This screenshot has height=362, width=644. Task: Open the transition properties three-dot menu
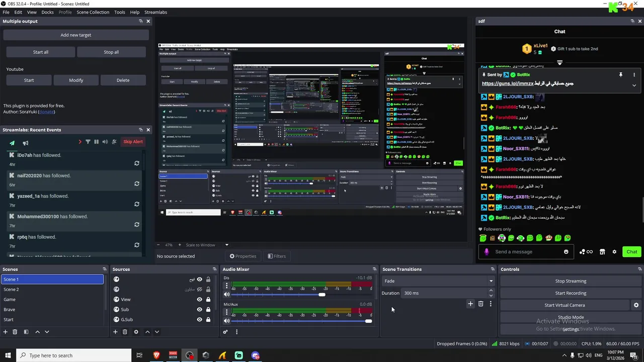pos(491,304)
